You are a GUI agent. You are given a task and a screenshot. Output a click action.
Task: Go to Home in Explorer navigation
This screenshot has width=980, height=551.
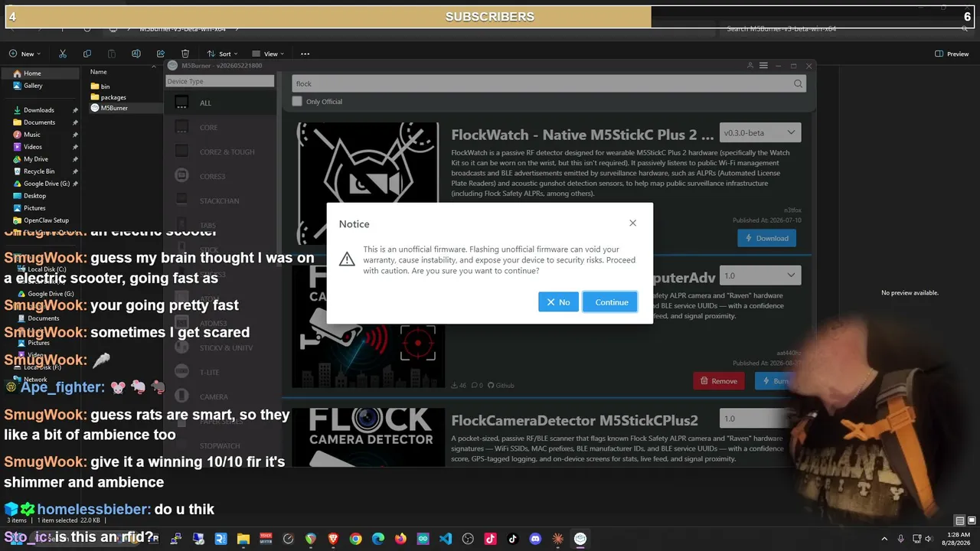pyautogui.click(x=40, y=73)
